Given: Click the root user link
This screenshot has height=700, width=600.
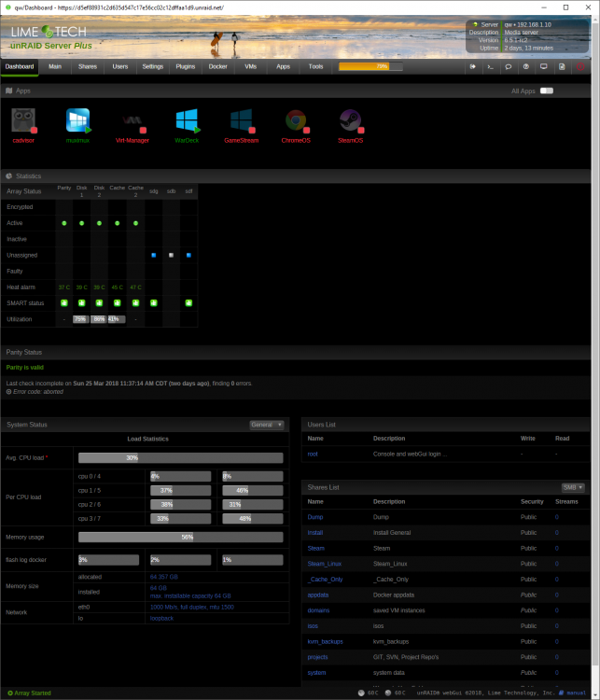Looking at the screenshot, I should [x=313, y=454].
